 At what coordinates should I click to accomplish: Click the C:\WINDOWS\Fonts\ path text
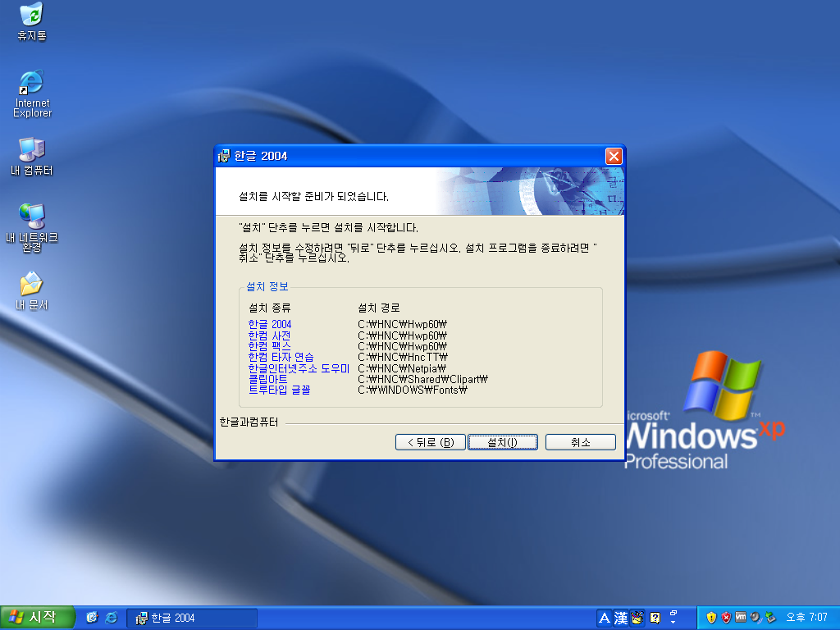412,390
